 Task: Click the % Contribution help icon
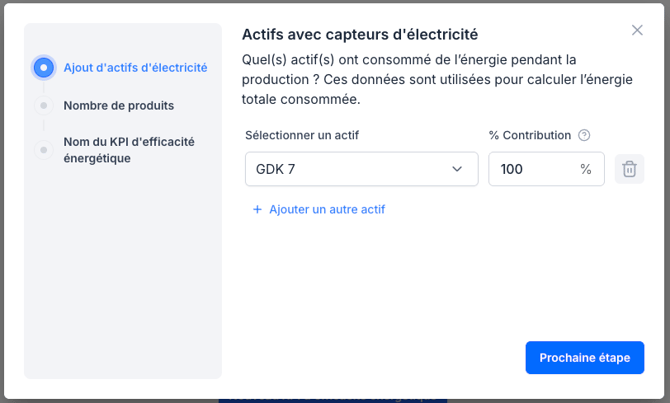(584, 135)
